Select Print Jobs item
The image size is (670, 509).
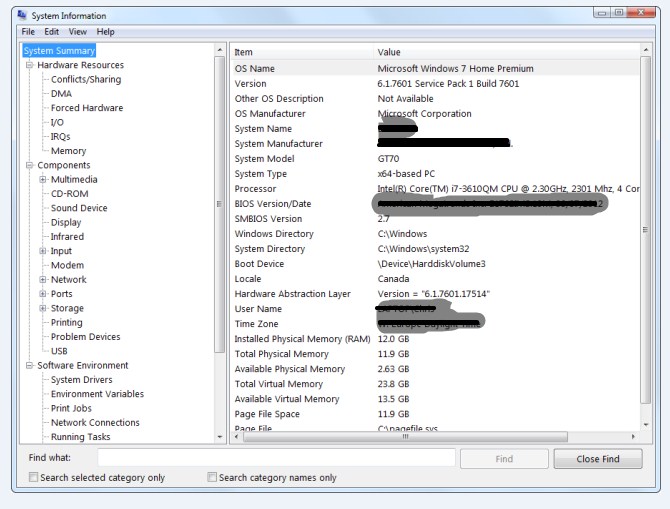click(x=71, y=408)
